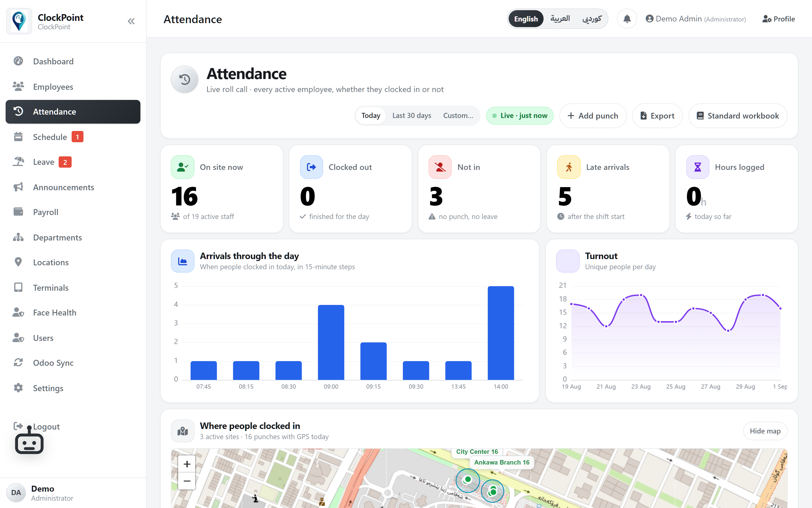Collapse the sidebar with the double-chevron
This screenshot has height=508, width=812.
[x=131, y=21]
